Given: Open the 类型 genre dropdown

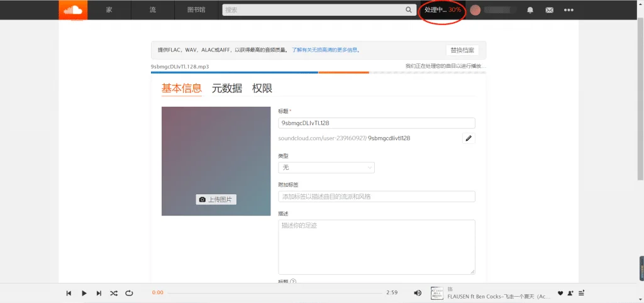Looking at the screenshot, I should 326,167.
